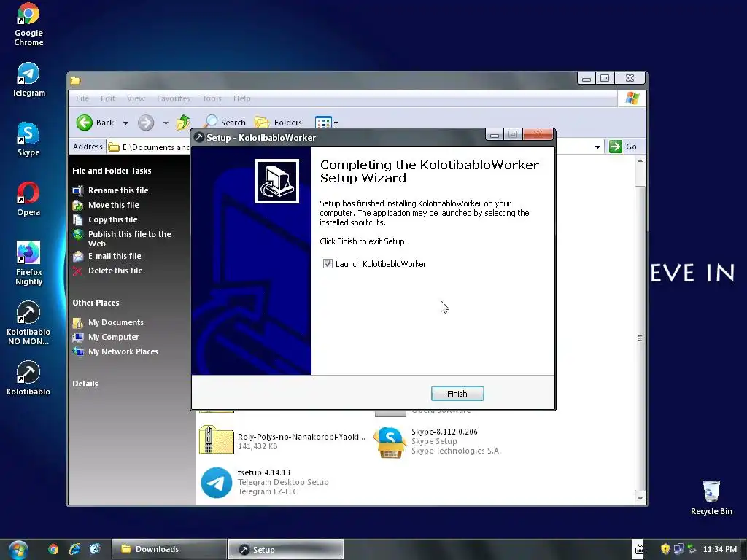Collapse the Other Places section
The image size is (747, 560).
[96, 303]
